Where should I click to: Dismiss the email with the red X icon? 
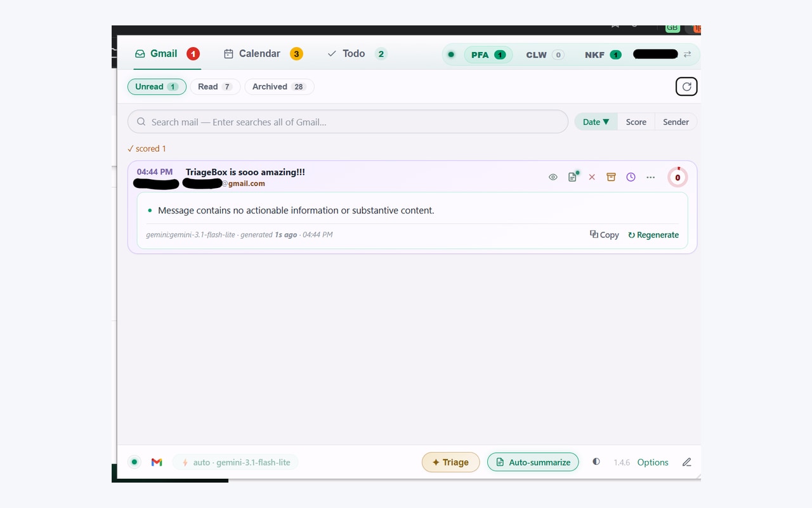point(592,177)
